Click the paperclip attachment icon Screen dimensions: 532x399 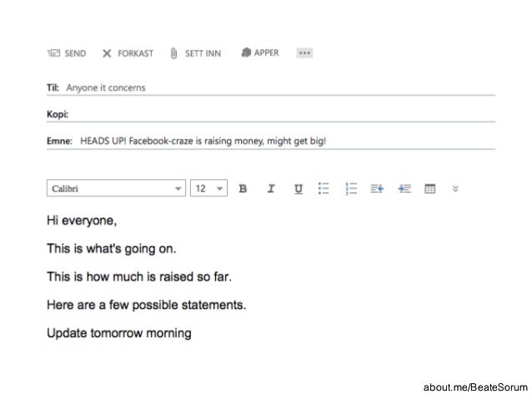pos(173,53)
